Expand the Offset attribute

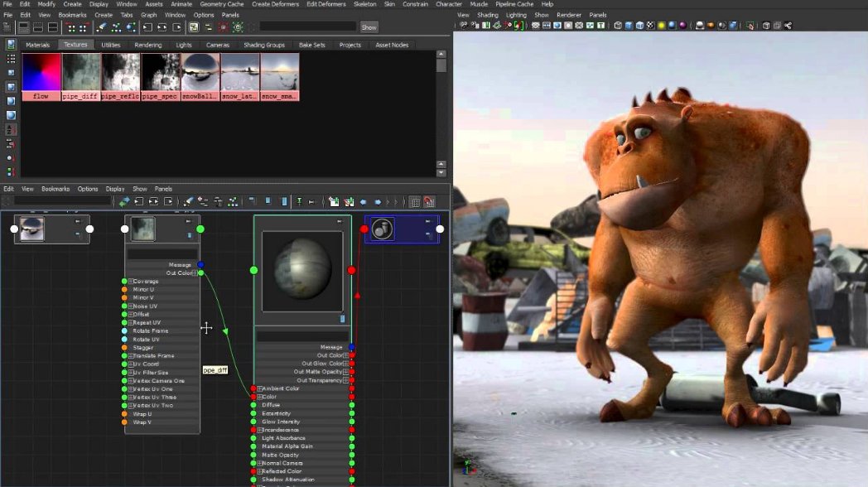pos(131,315)
